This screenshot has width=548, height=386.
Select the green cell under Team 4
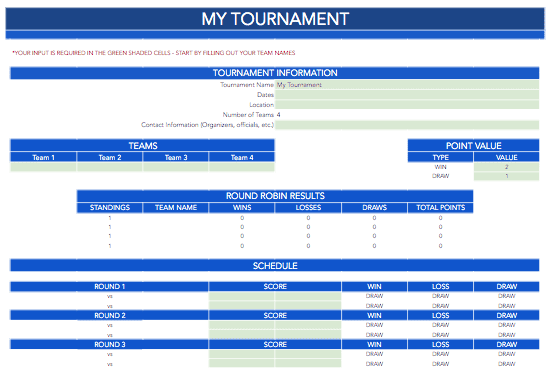point(242,167)
